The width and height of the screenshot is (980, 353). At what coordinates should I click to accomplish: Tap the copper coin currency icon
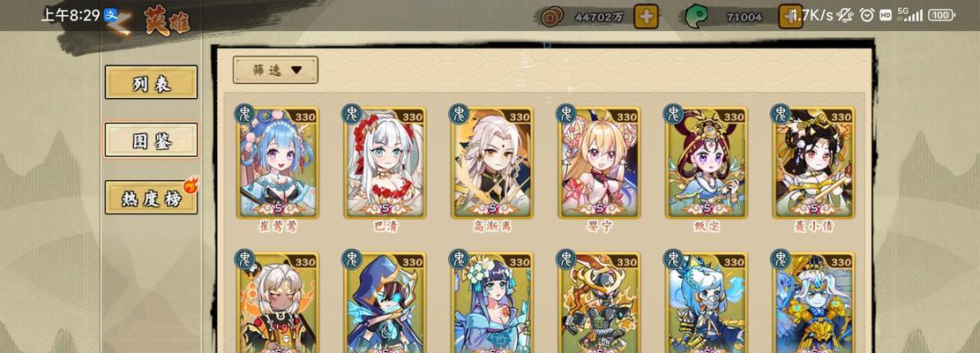point(552,17)
